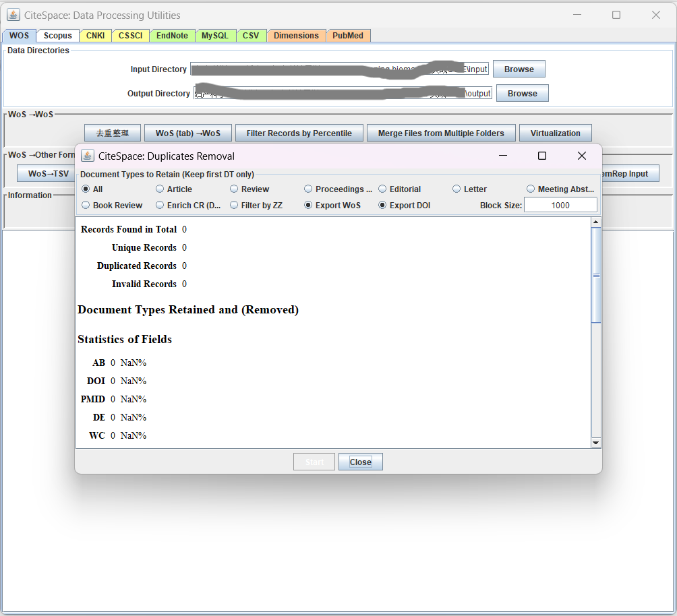
Task: Click the PMID field statistic row
Action: [113, 399]
